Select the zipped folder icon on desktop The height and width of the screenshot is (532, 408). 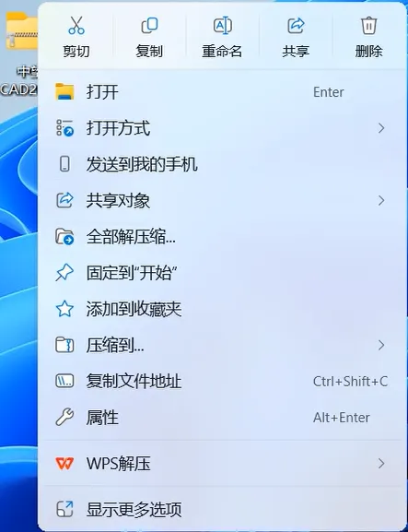(21, 30)
